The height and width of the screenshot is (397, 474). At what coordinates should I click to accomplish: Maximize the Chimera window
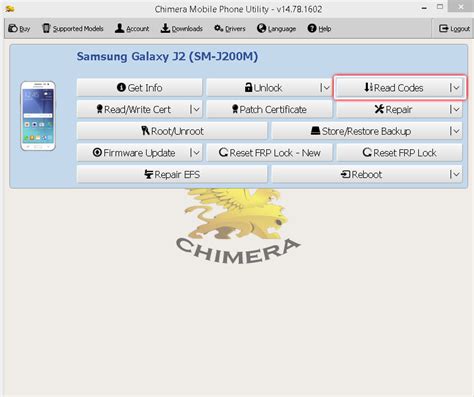440,7
